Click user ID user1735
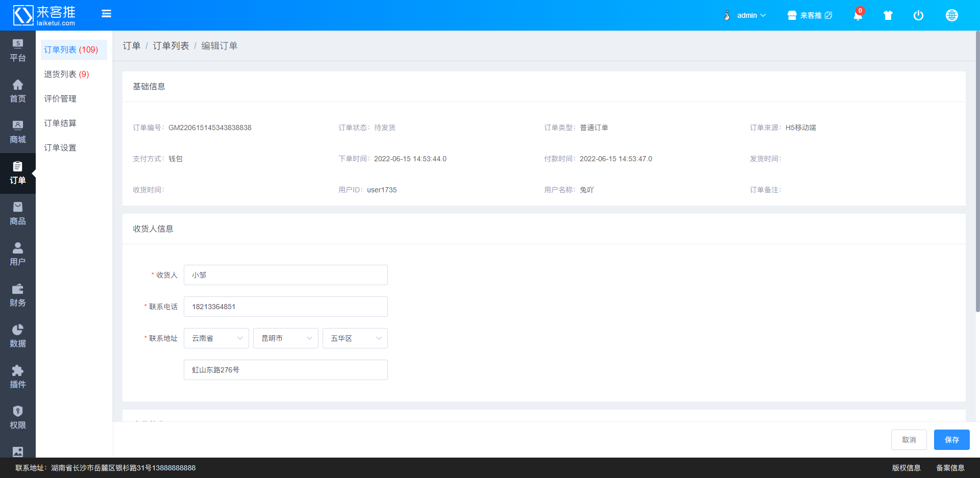Screen dimensions: 980x478 (382, 190)
